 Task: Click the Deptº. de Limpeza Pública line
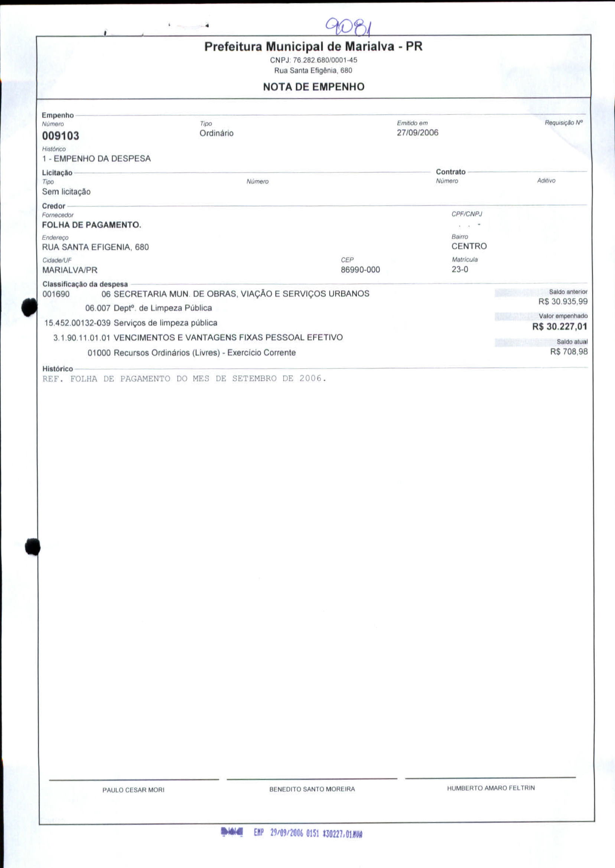coord(149,308)
